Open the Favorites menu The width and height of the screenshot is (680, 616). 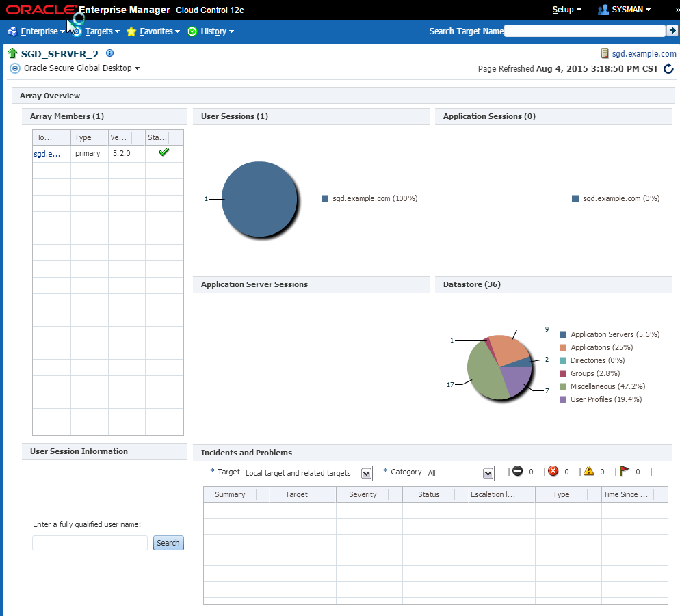159,31
